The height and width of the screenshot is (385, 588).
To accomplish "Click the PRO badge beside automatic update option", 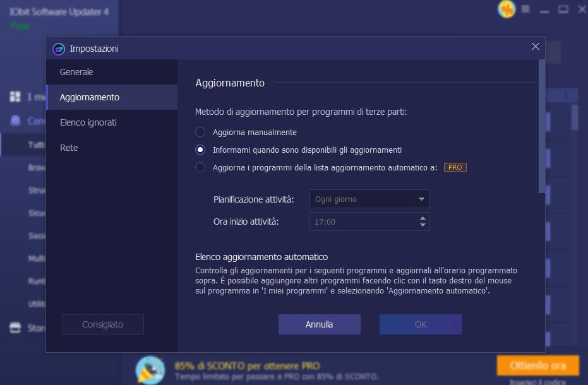I will pos(455,167).
